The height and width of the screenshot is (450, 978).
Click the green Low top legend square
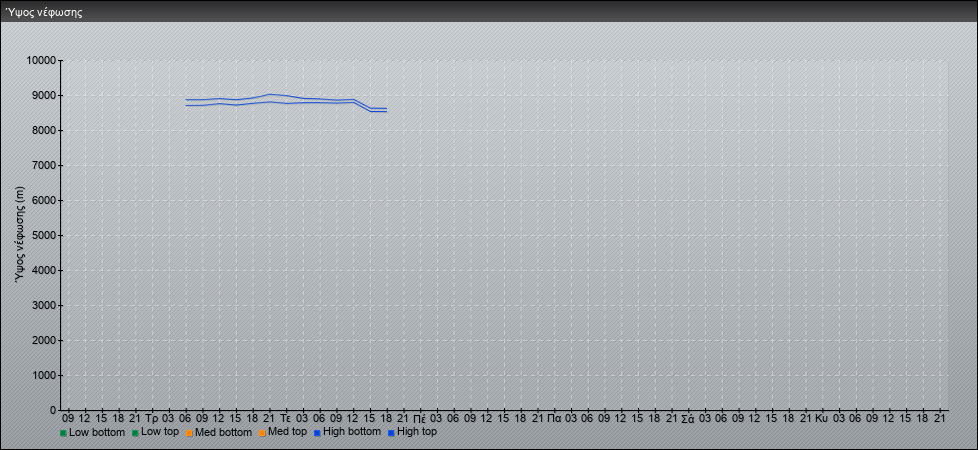pyautogui.click(x=135, y=433)
